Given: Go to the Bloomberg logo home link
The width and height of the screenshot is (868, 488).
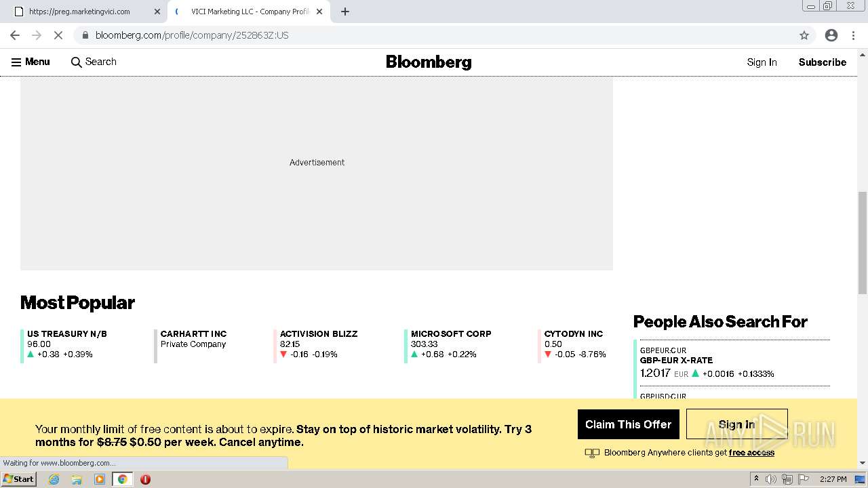Looking at the screenshot, I should 429,62.
